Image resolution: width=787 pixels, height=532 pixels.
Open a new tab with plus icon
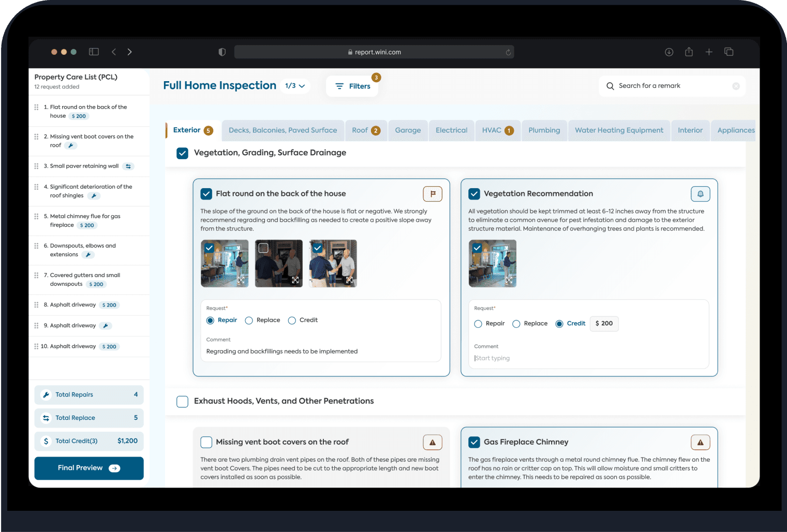pos(709,52)
